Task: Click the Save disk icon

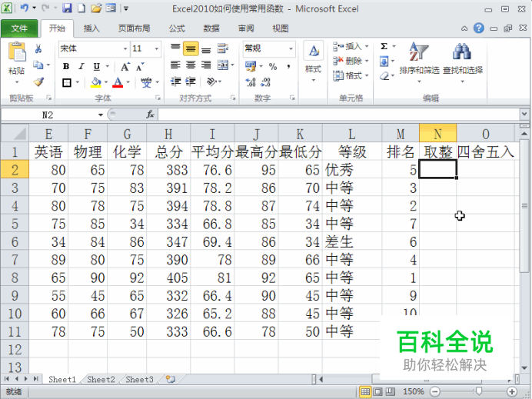Action: tap(67, 8)
